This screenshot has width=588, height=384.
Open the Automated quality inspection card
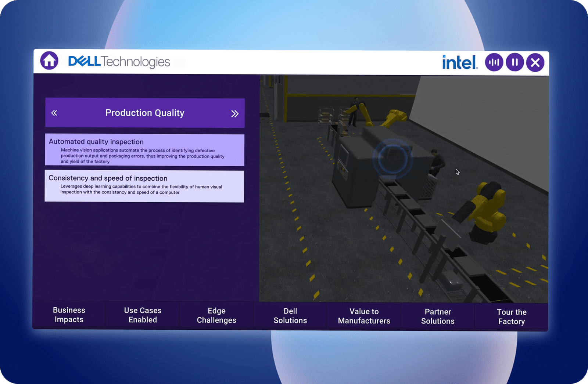coord(144,150)
